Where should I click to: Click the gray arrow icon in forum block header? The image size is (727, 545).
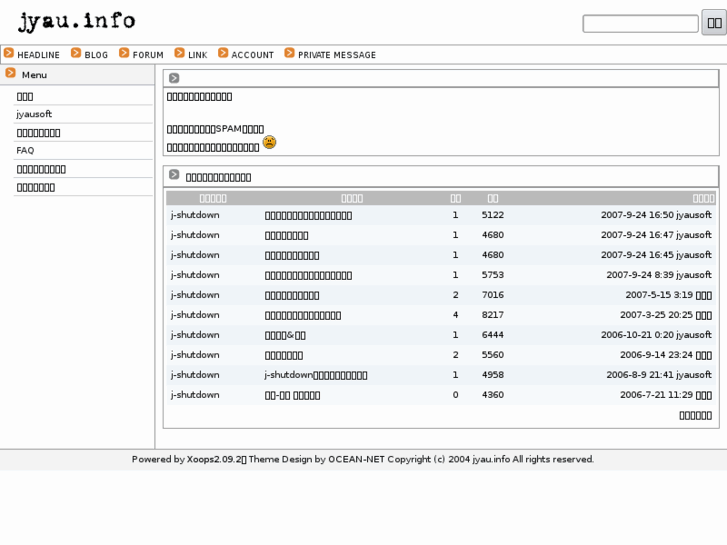coord(174,175)
